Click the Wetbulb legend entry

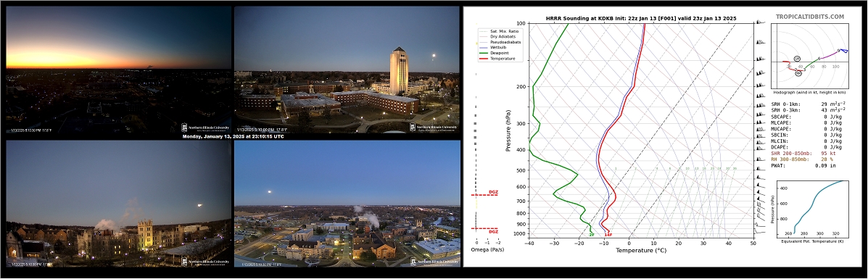point(500,48)
